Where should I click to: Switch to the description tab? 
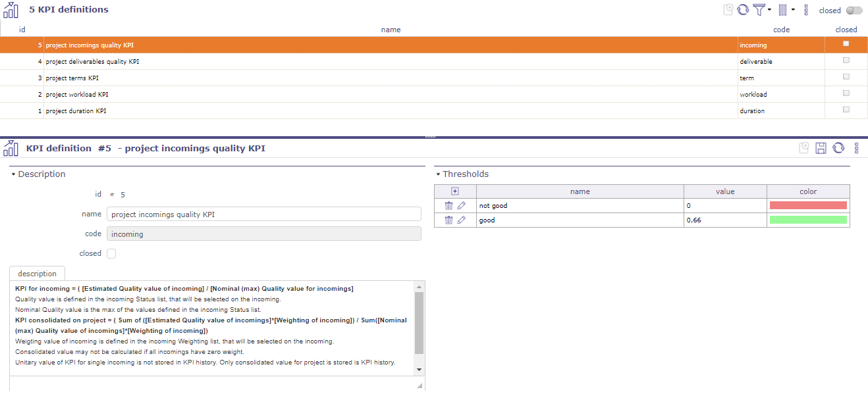tap(36, 273)
